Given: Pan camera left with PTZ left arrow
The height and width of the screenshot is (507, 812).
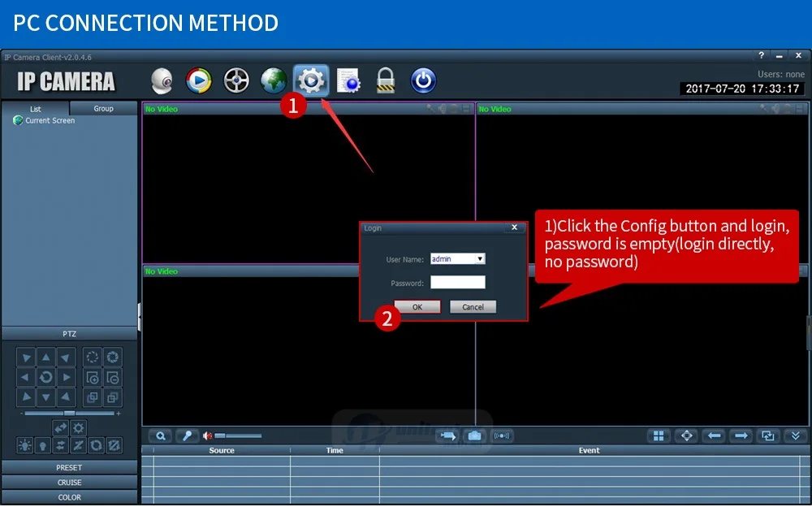Looking at the screenshot, I should pyautogui.click(x=25, y=377).
